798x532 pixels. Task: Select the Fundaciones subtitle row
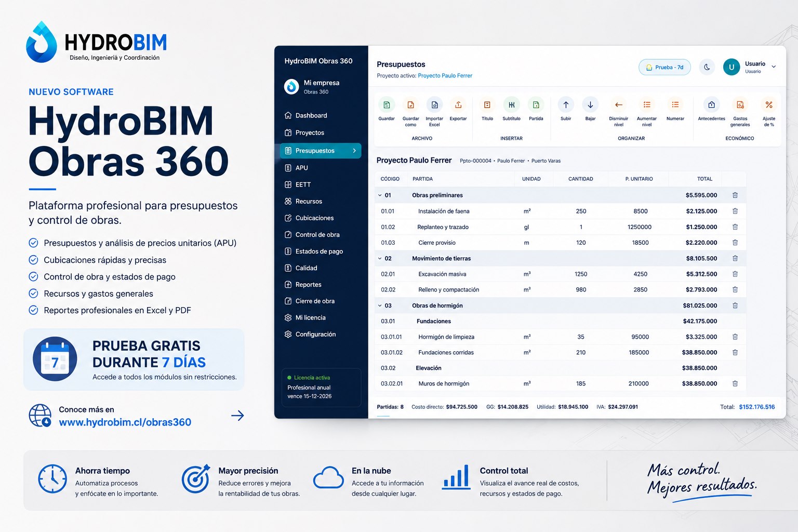(x=560, y=321)
